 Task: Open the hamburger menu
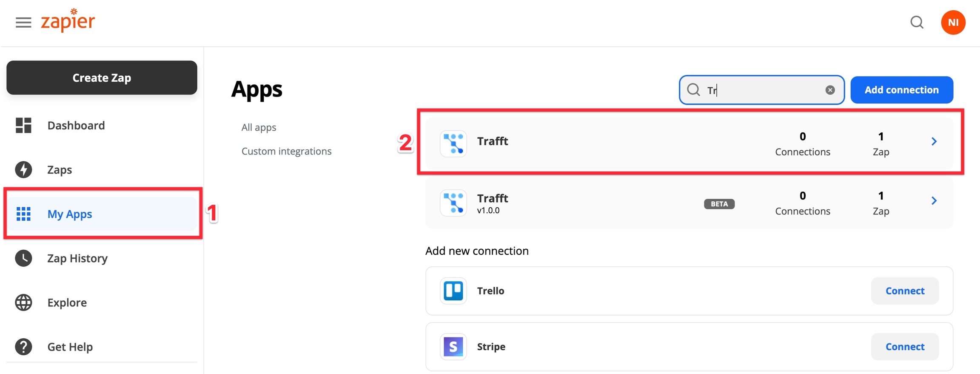point(23,22)
